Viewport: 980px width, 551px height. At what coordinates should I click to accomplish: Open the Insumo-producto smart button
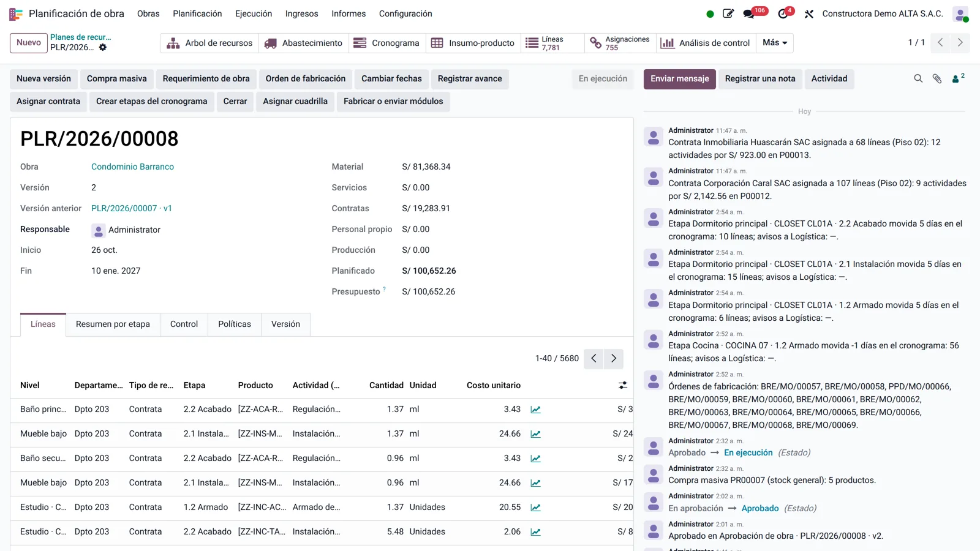click(x=473, y=43)
